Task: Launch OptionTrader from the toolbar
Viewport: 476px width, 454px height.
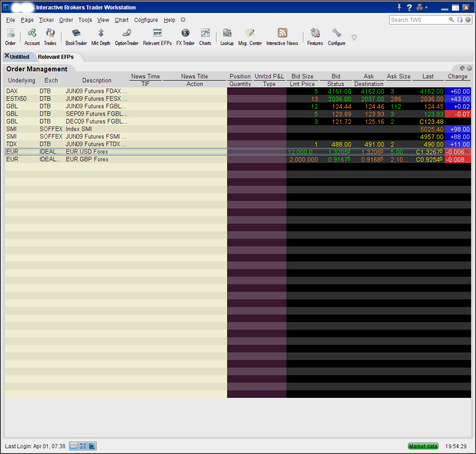Action: pyautogui.click(x=126, y=37)
